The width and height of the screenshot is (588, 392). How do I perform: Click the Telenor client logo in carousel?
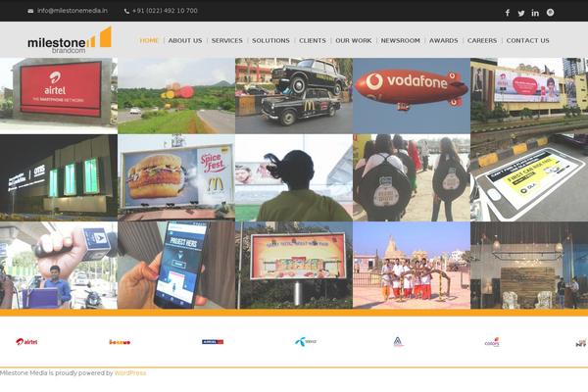pyautogui.click(x=306, y=342)
